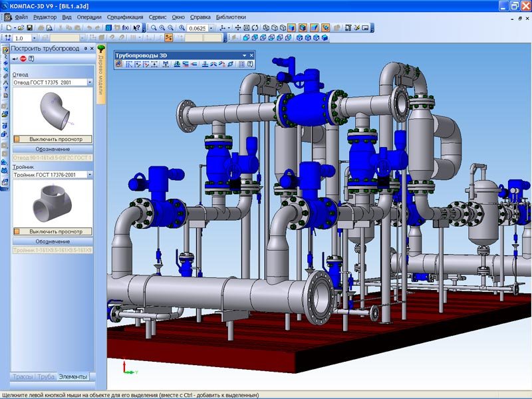
Task: Pin the Построить трубопровод panel
Action: [84, 49]
